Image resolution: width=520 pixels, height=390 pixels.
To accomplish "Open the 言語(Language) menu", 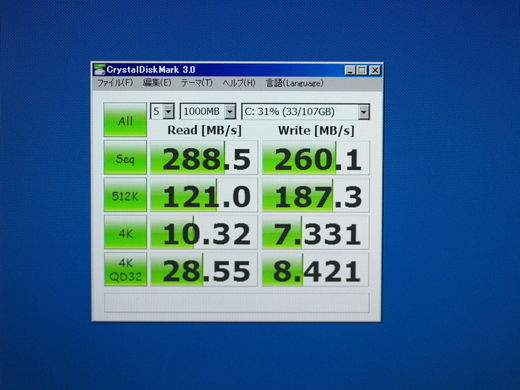I will pyautogui.click(x=294, y=83).
